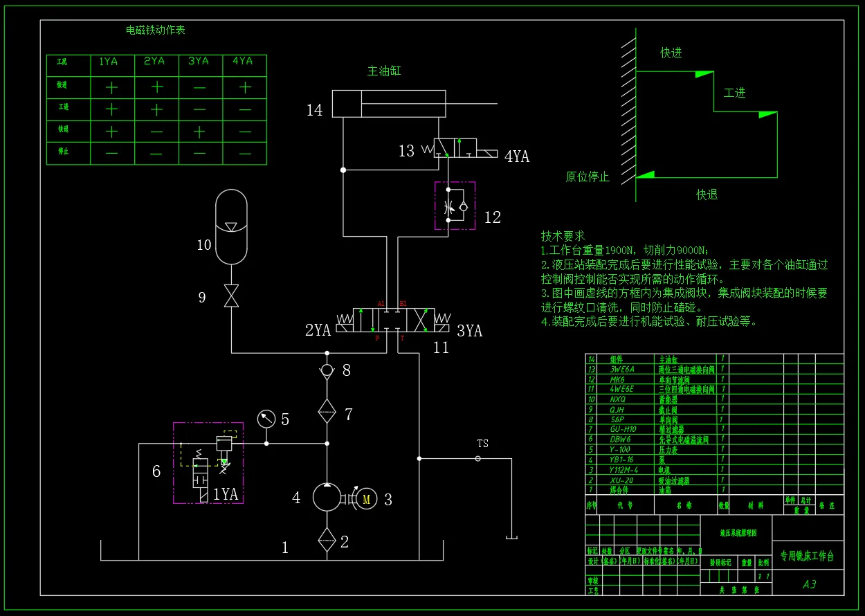Click requirement line 4 about 耐压试验
The image size is (865, 616).
(x=650, y=321)
